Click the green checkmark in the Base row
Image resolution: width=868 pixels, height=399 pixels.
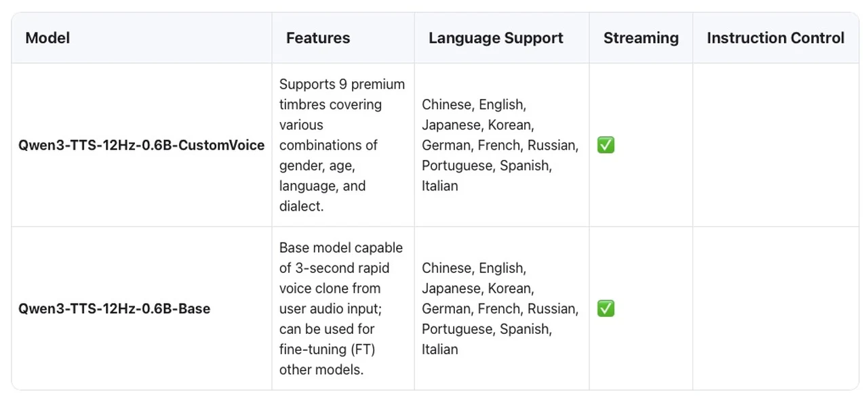pyautogui.click(x=606, y=309)
